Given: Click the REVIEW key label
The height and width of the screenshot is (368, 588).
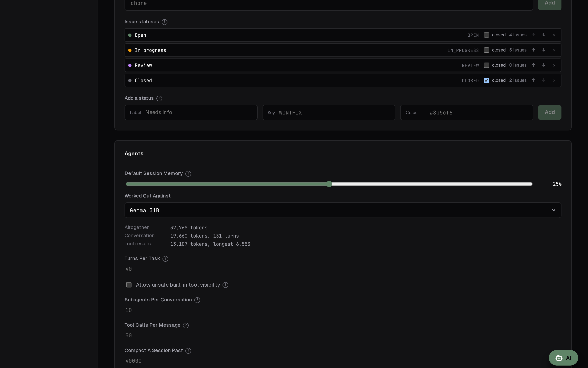Looking at the screenshot, I should coord(470,65).
